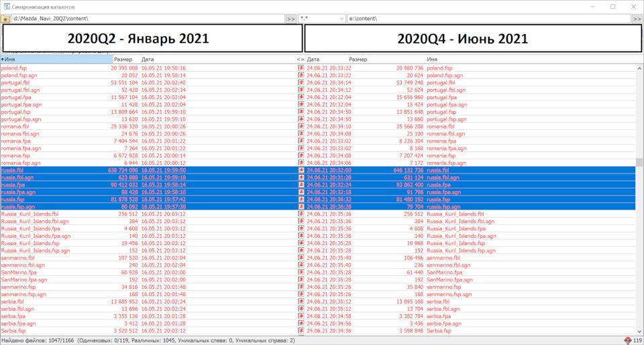Click the compare icon in portugal.fpa row

[x=301, y=97]
